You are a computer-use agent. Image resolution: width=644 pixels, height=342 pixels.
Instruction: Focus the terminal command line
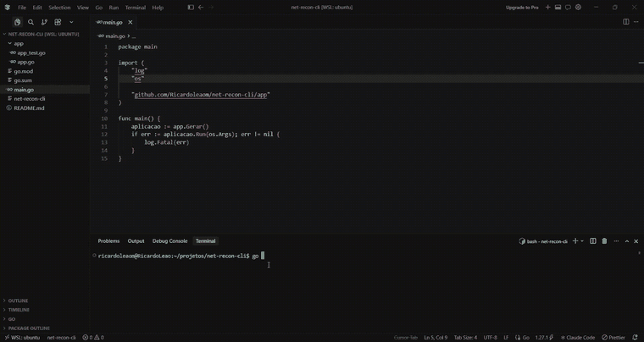pyautogui.click(x=263, y=256)
